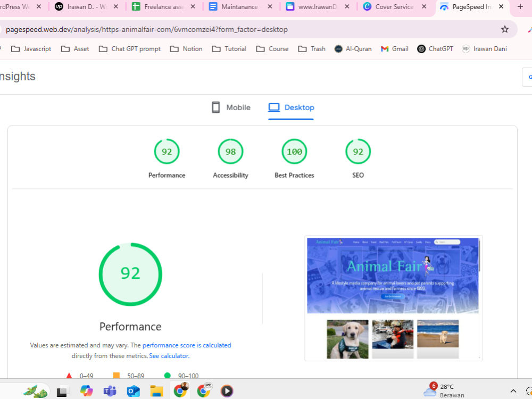Open the Al-Quran bookmark
This screenshot has height=399, width=532.
353,49
